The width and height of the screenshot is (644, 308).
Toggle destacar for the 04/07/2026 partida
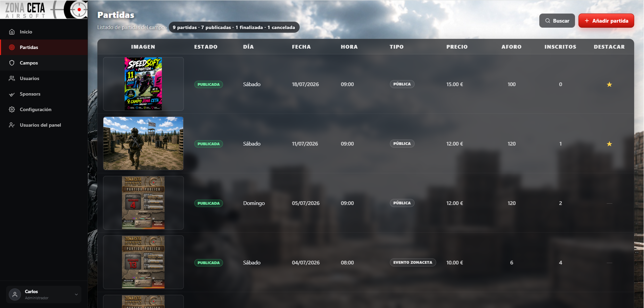(x=609, y=263)
